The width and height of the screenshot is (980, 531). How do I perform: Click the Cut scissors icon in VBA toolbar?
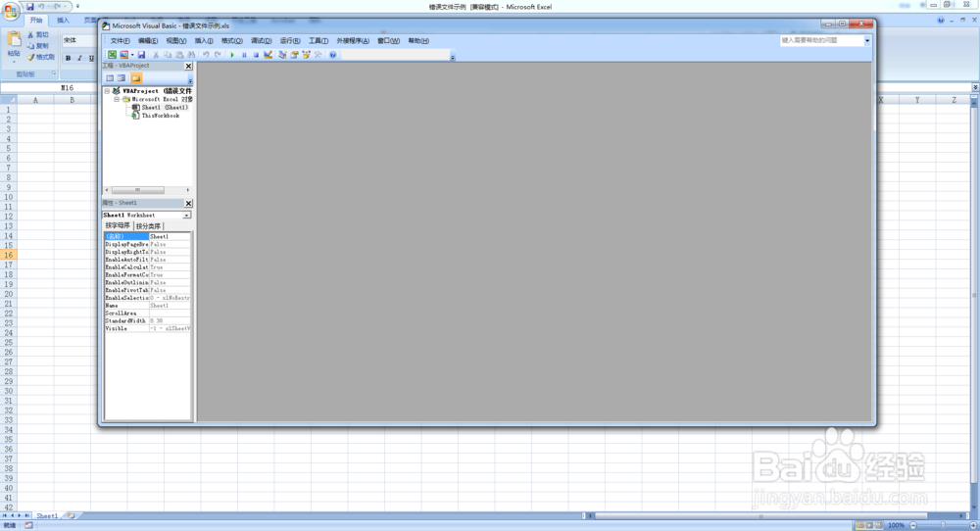(x=156, y=55)
